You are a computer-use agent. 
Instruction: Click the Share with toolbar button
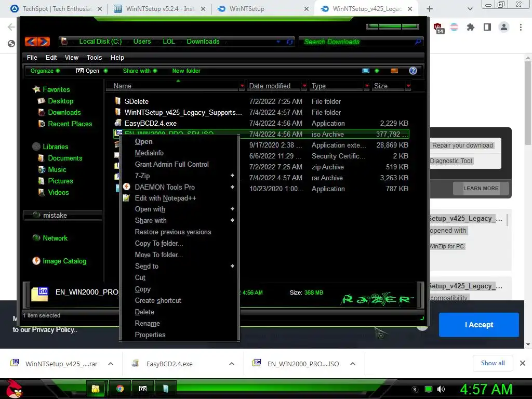coord(139,71)
